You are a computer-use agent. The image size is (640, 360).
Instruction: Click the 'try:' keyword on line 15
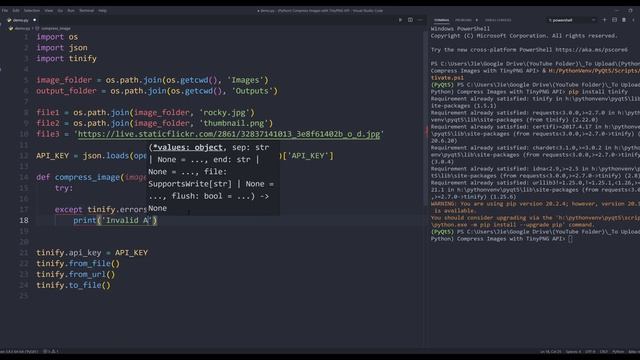(64, 188)
